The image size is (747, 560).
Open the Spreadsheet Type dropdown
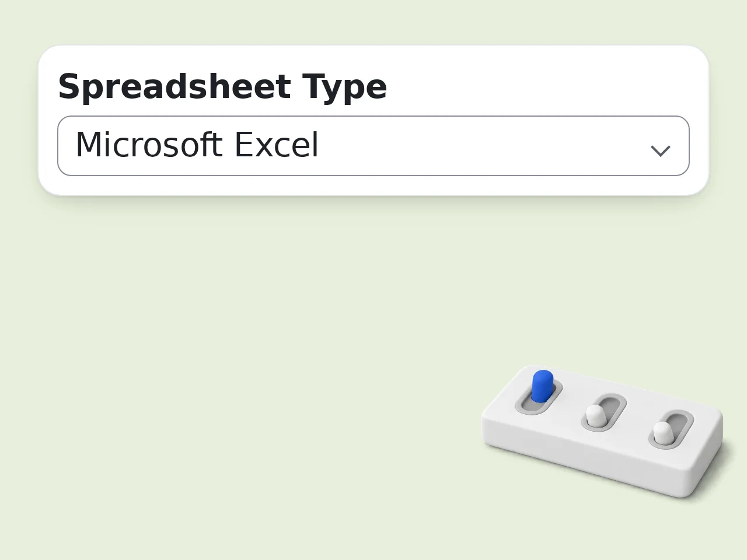pos(373,146)
